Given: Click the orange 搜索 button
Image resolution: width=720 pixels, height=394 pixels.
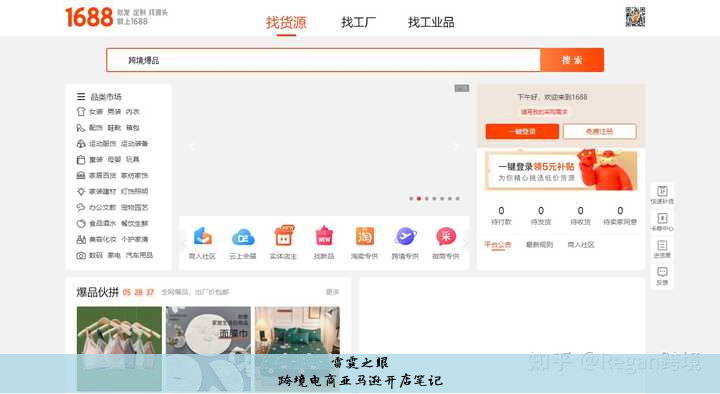Looking at the screenshot, I should pyautogui.click(x=572, y=60).
